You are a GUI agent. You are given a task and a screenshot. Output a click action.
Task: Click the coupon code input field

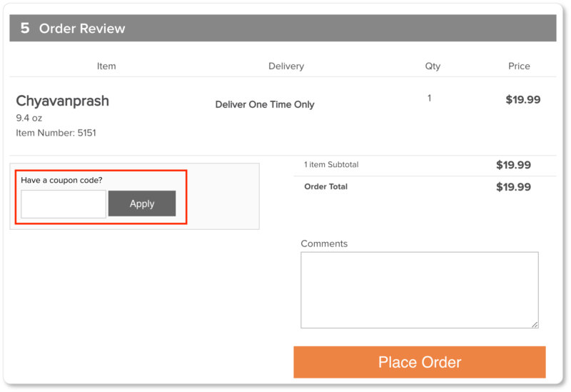(x=64, y=204)
